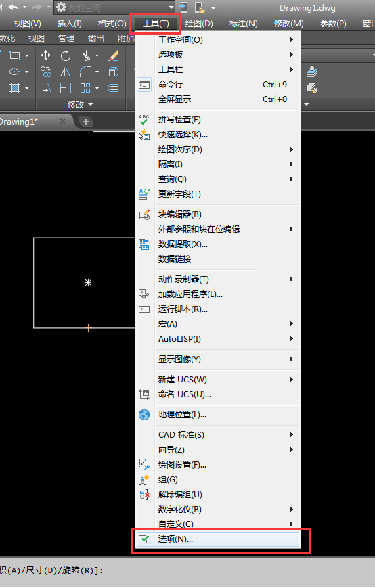Select the Offset tool icon
This screenshot has height=588, width=375.
[113, 88]
